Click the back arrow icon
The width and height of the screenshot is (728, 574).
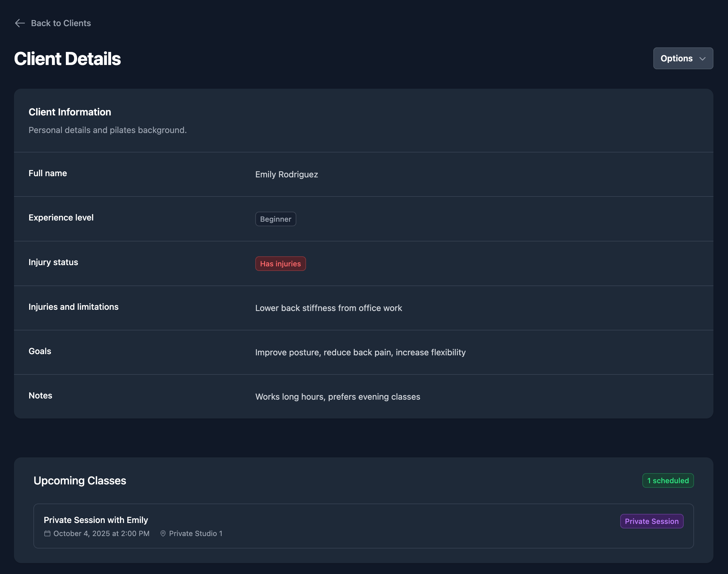pos(20,23)
